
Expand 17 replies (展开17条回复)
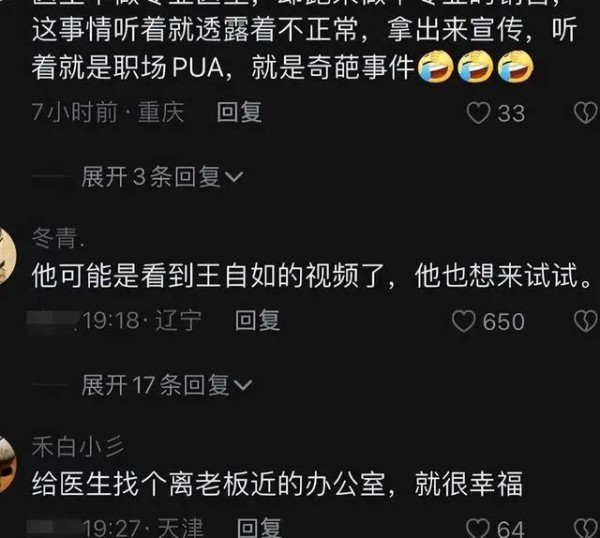166,385
